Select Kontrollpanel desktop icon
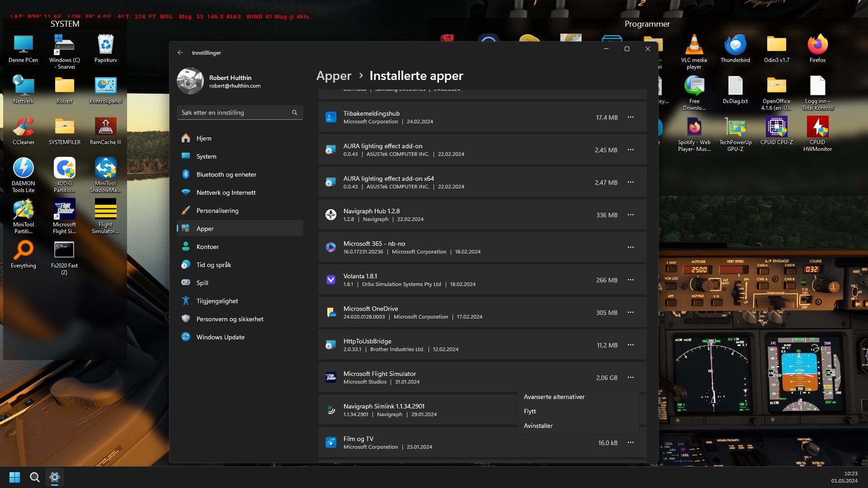This screenshot has height=488, width=868. 106,90
